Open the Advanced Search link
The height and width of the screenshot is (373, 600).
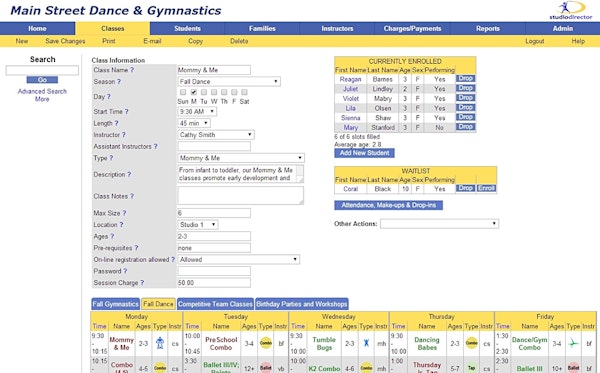click(42, 91)
